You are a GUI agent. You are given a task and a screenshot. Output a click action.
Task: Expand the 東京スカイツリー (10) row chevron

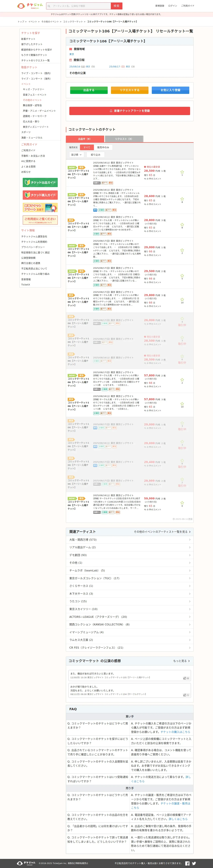pyautogui.click(x=190, y=609)
